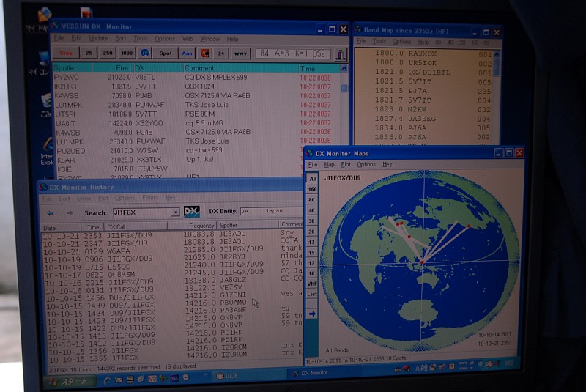Click the orange map icon in DX Monitor toolbar
The image size is (586, 392).
point(204,53)
